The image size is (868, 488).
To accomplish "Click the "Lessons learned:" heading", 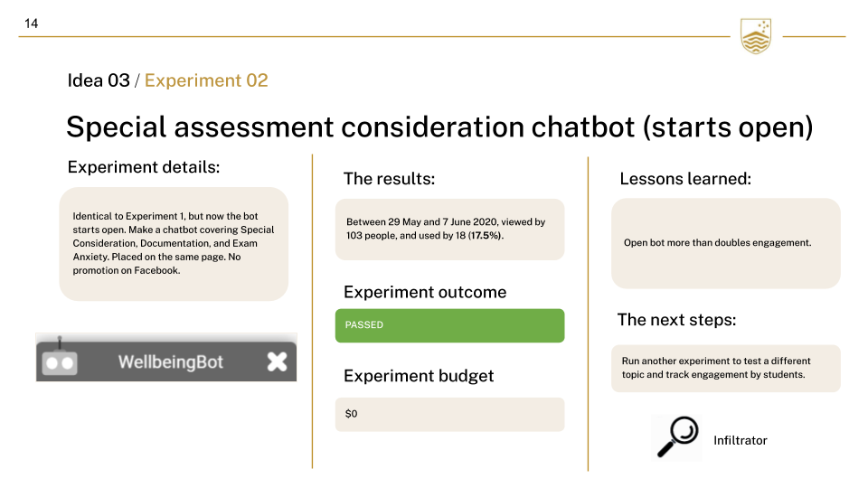I will point(685,179).
